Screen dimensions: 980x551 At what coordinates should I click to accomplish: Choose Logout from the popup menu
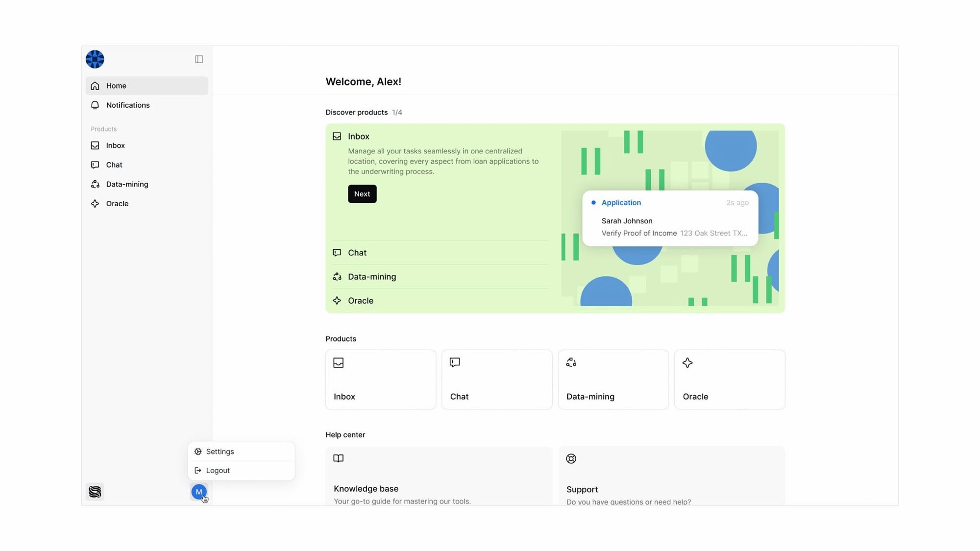218,470
